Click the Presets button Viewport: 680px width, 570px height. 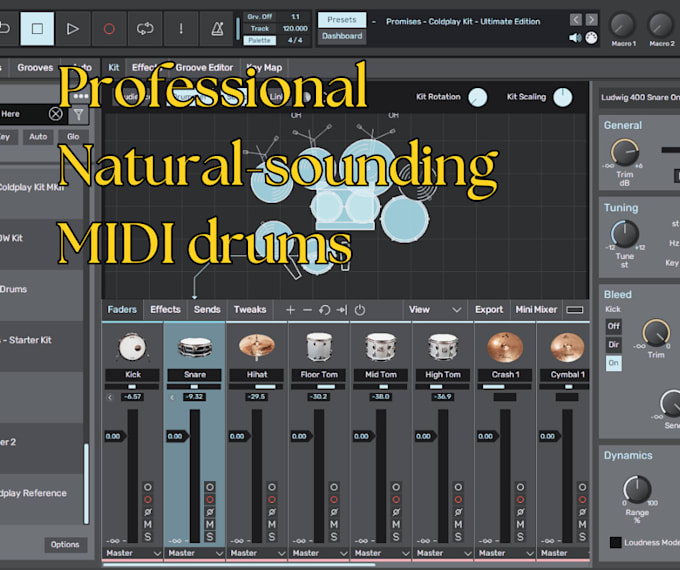[x=342, y=20]
